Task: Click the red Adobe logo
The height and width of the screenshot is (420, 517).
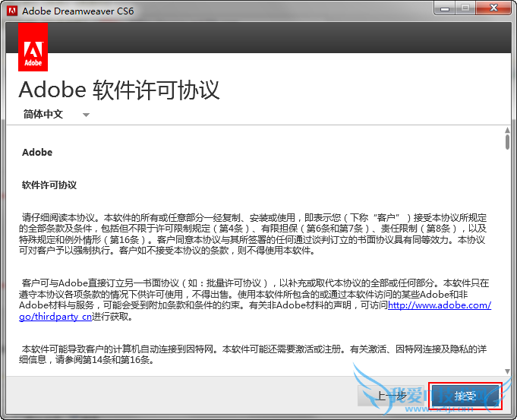Action: coord(33,47)
